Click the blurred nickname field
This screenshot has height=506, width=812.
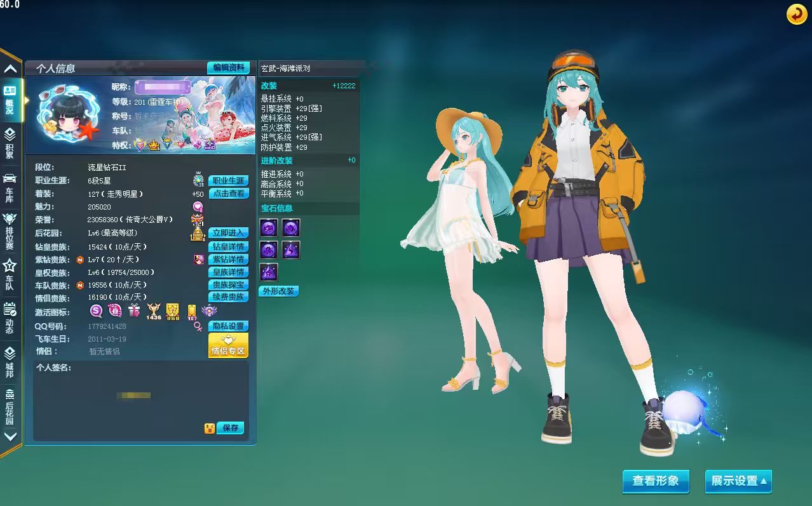click(163, 87)
